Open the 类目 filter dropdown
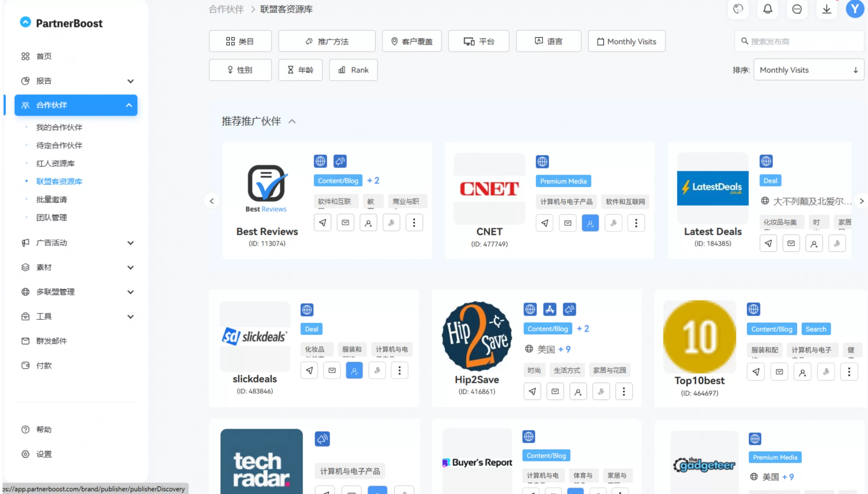868x494 pixels. [240, 41]
